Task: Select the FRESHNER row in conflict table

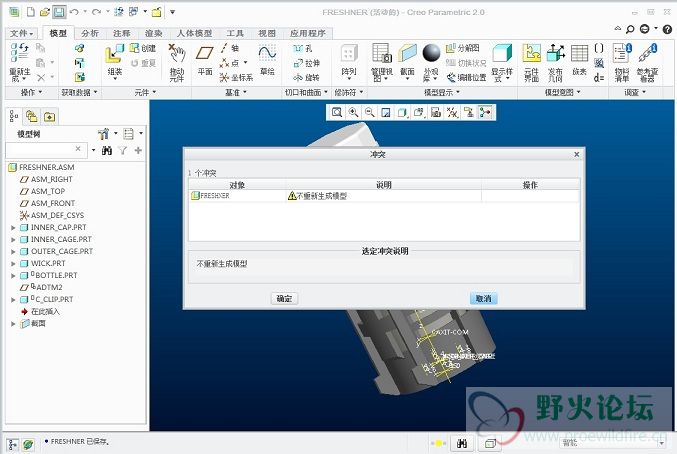Action: pyautogui.click(x=384, y=196)
